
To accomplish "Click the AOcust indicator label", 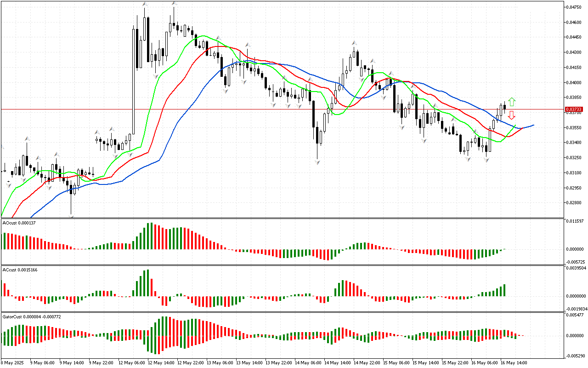I will tap(19, 223).
